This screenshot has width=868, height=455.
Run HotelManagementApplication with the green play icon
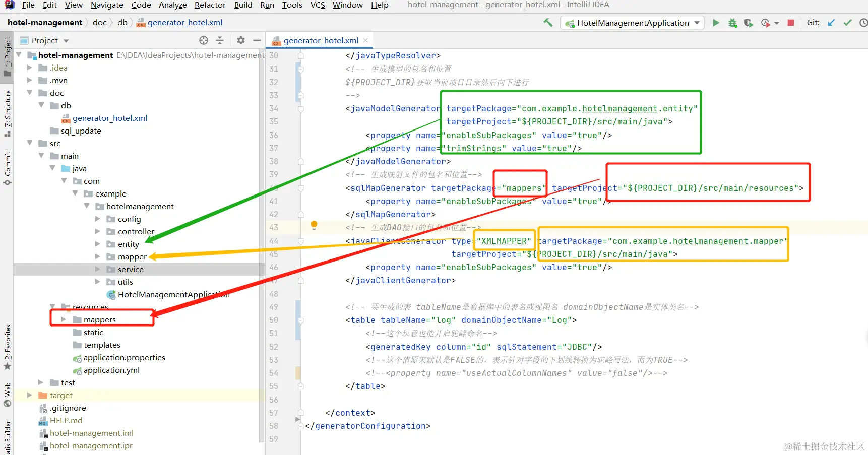click(716, 23)
